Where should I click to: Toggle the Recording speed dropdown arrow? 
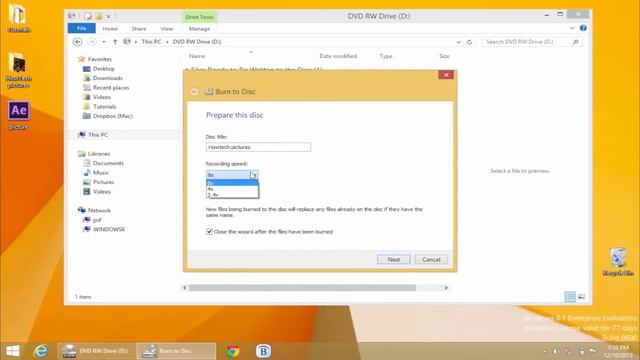click(254, 175)
